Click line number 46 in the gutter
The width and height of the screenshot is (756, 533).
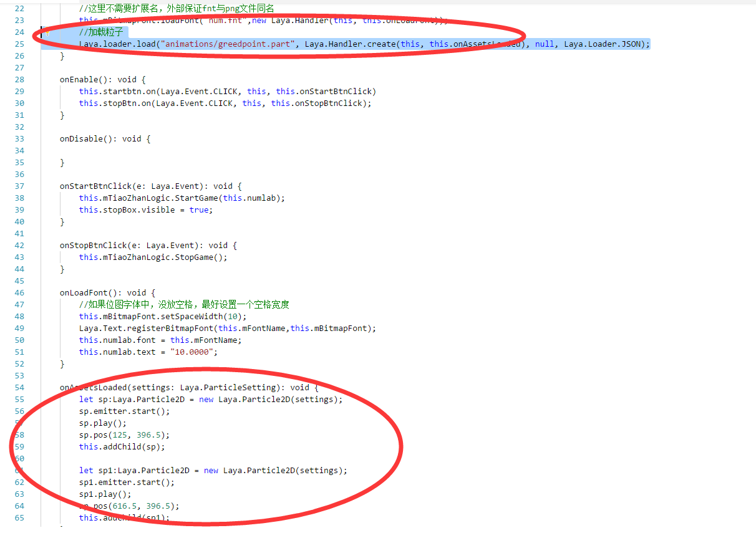tap(19, 293)
